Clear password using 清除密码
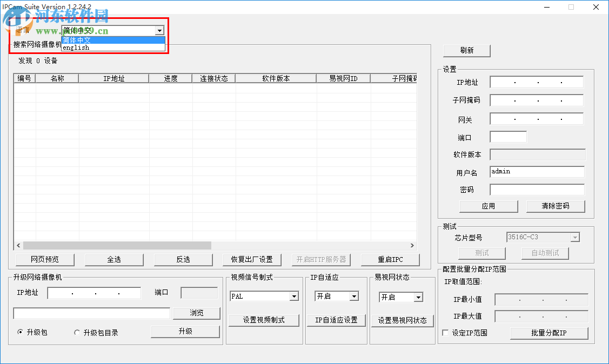 (556, 206)
